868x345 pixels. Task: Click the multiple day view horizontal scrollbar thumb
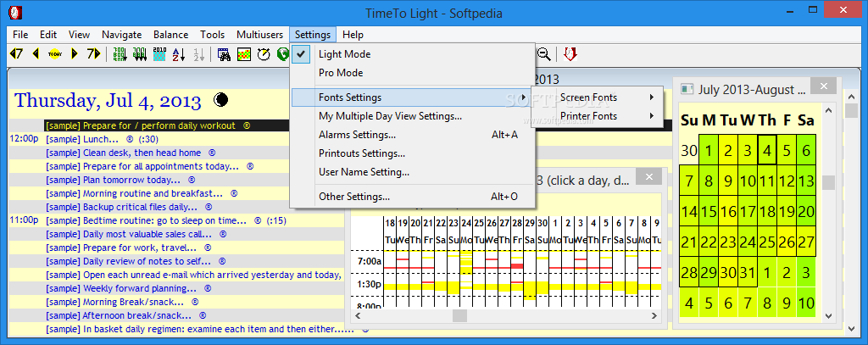point(460,315)
